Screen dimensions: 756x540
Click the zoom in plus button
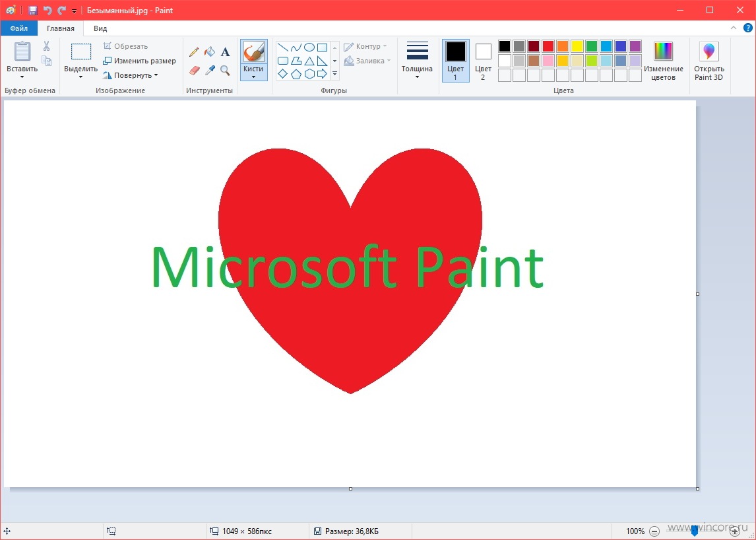(735, 531)
